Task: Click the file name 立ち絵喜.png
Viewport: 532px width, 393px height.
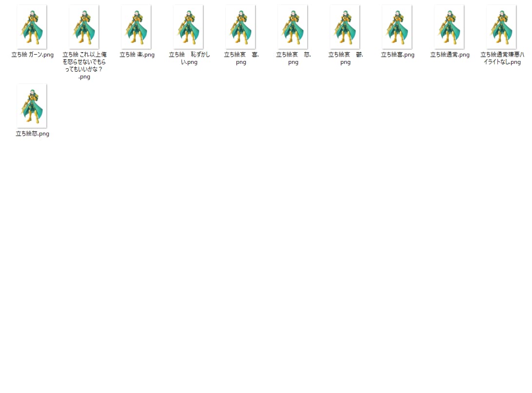Action: [397, 55]
